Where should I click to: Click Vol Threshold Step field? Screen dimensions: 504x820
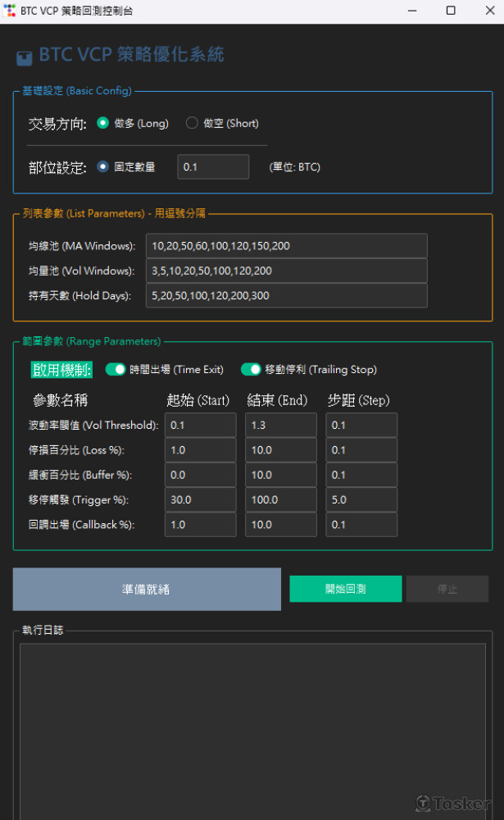click(361, 425)
